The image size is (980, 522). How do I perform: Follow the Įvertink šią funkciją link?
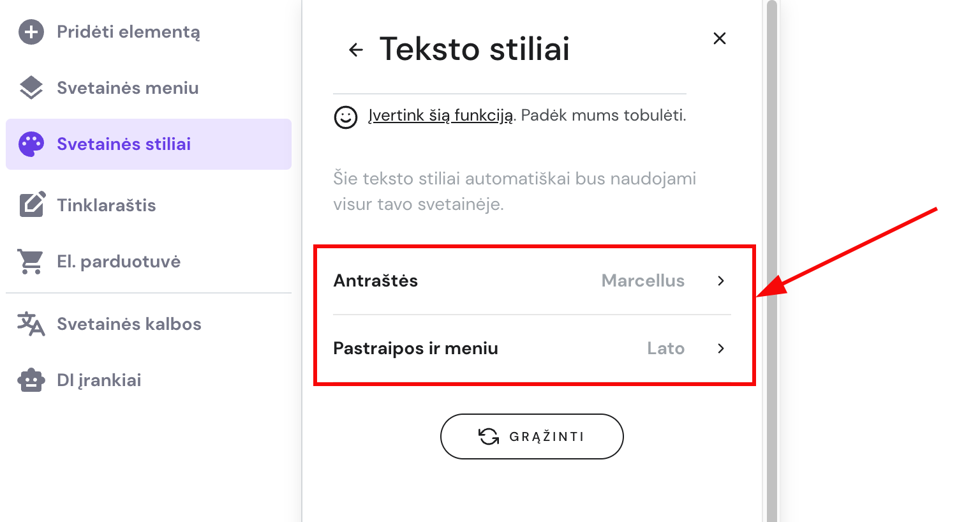[x=440, y=116]
